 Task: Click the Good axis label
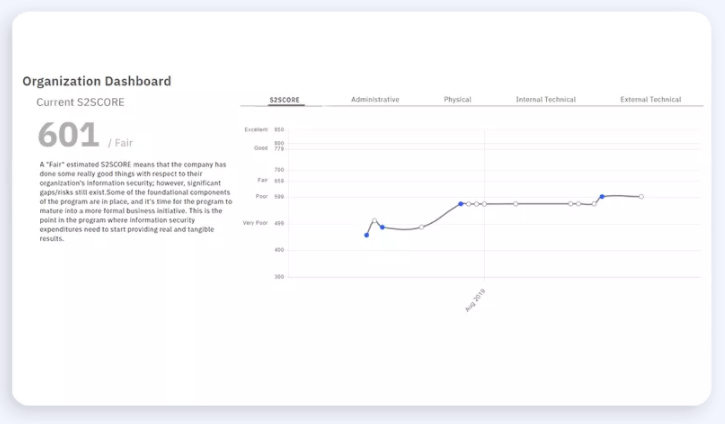261,148
